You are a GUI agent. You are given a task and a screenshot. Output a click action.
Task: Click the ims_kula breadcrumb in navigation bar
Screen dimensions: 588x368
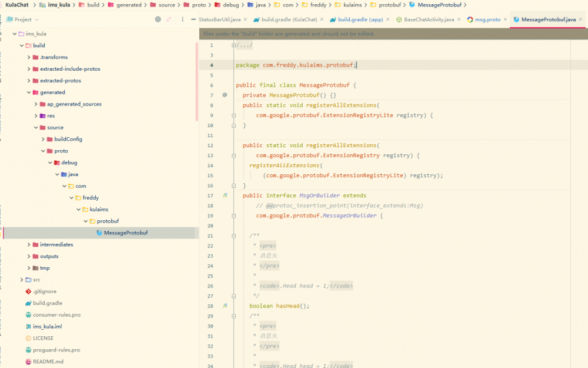59,5
